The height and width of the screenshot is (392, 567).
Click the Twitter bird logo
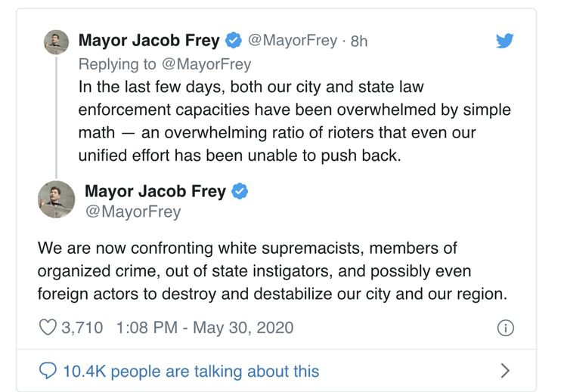504,41
